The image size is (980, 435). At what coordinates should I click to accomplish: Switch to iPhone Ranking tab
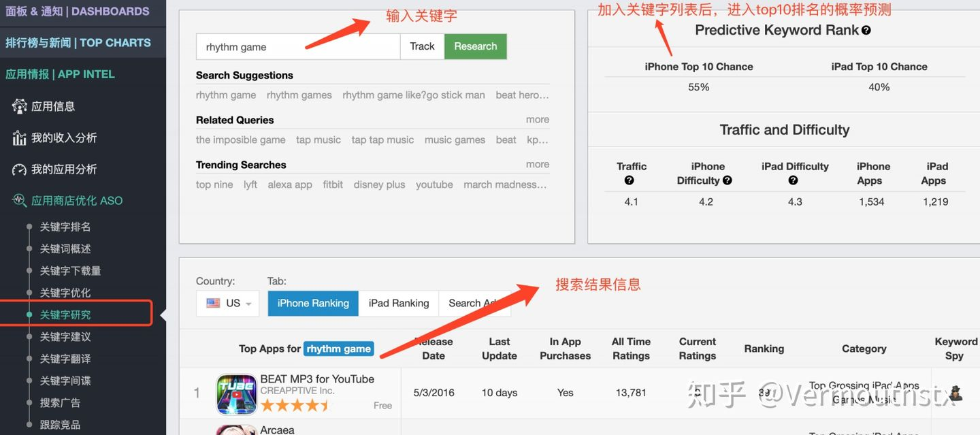coord(313,303)
